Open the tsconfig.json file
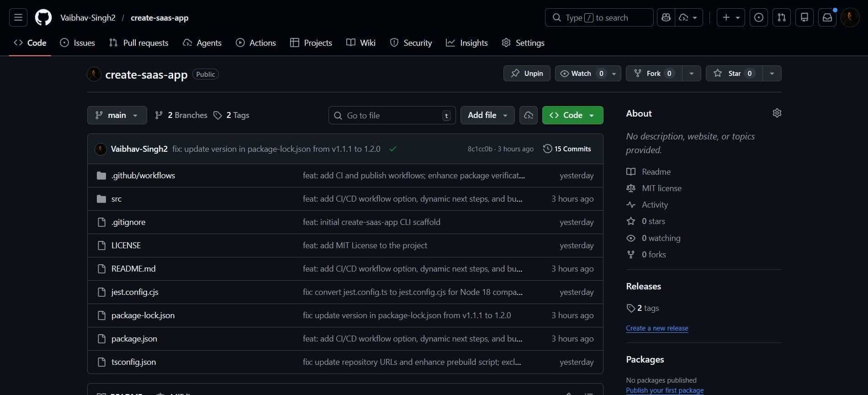Image resolution: width=868 pixels, height=395 pixels. pos(133,362)
